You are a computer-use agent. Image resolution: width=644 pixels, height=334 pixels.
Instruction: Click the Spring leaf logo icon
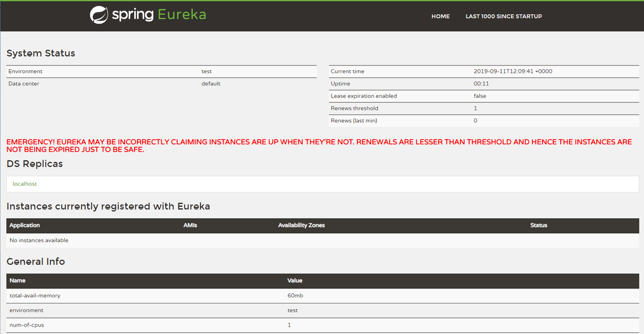coord(99,15)
